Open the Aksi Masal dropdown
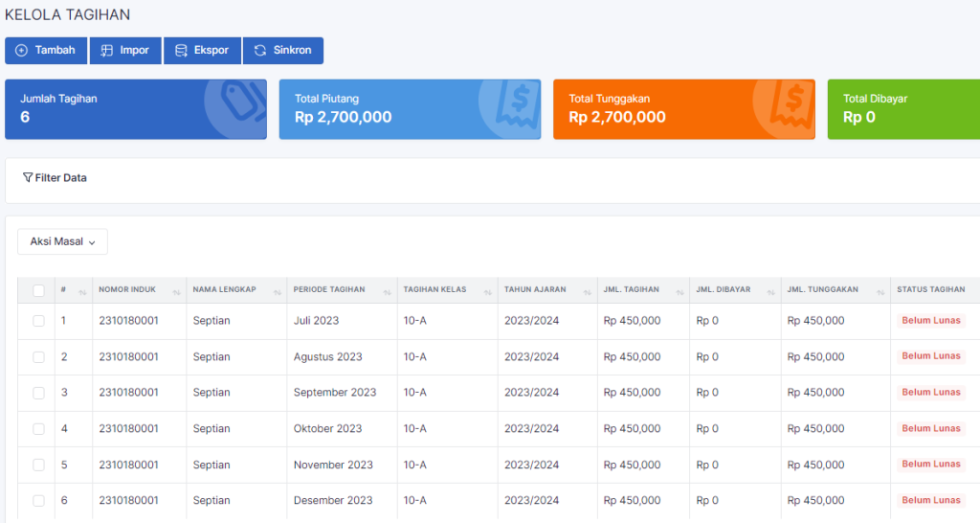Viewport: 980px width, 523px height. tap(62, 242)
